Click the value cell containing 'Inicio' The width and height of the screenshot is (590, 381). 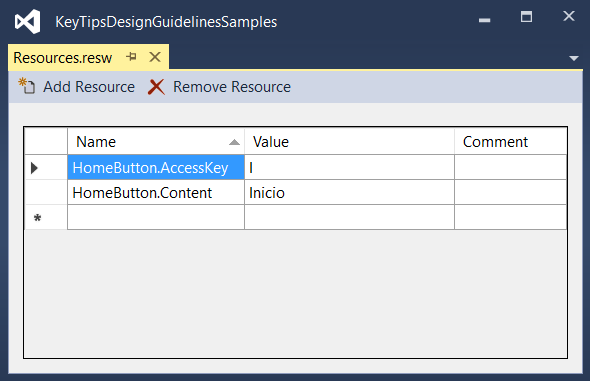pos(349,193)
